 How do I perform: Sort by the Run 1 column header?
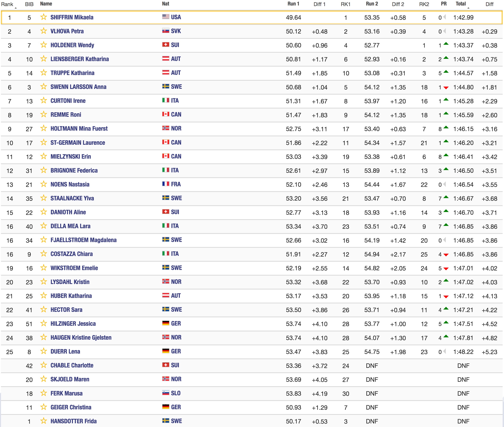click(293, 4)
